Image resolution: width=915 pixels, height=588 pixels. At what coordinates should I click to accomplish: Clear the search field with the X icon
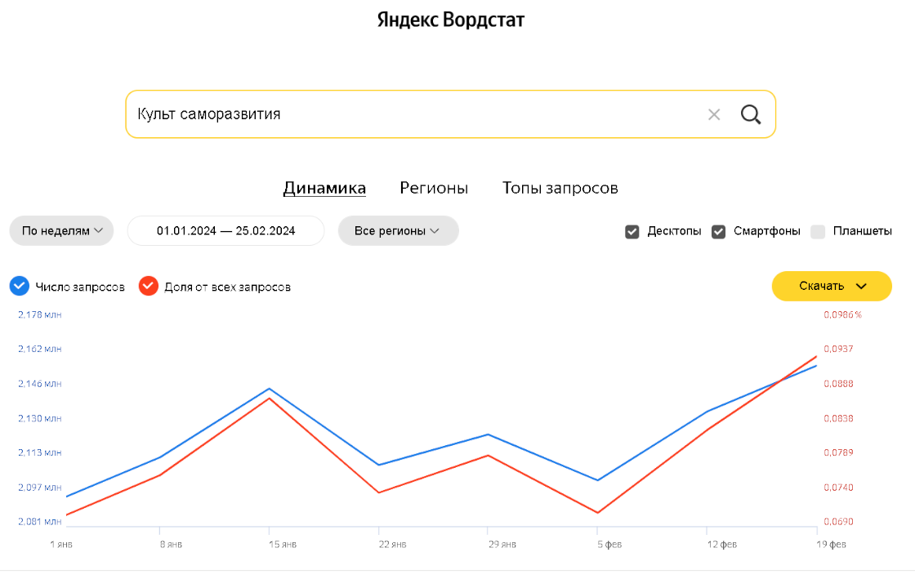click(x=714, y=115)
